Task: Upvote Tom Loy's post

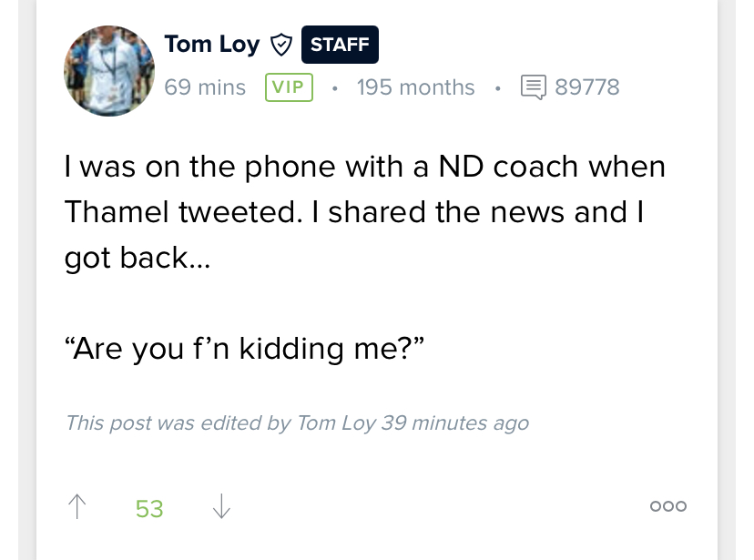Action: (x=77, y=506)
